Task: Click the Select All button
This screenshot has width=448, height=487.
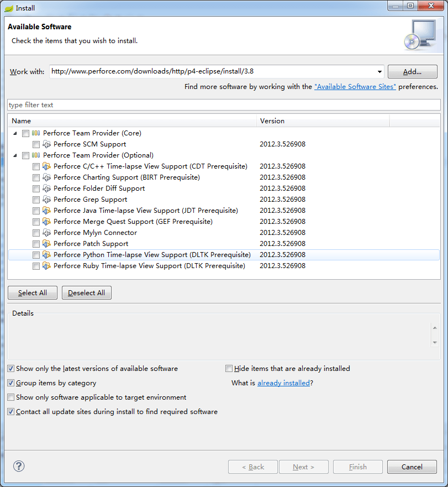Action: (33, 293)
